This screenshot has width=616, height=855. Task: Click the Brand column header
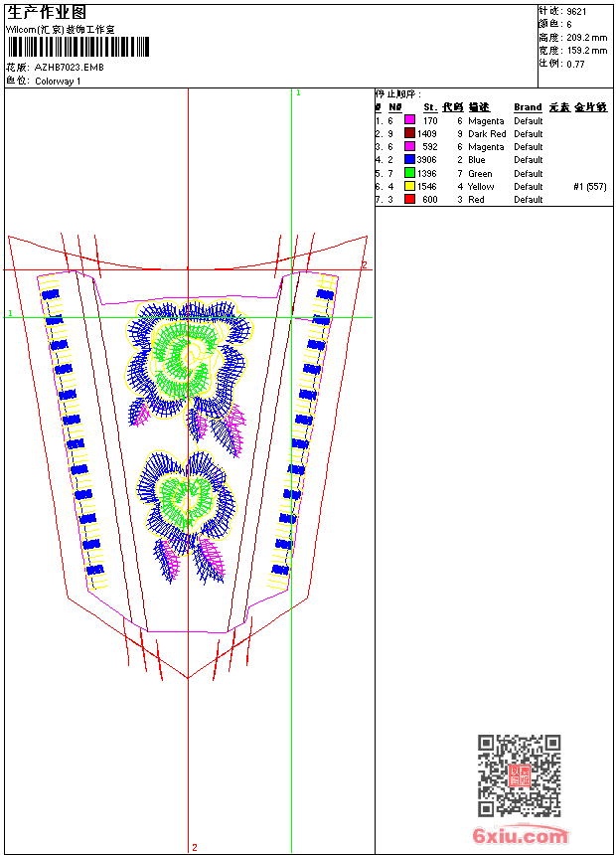528,107
